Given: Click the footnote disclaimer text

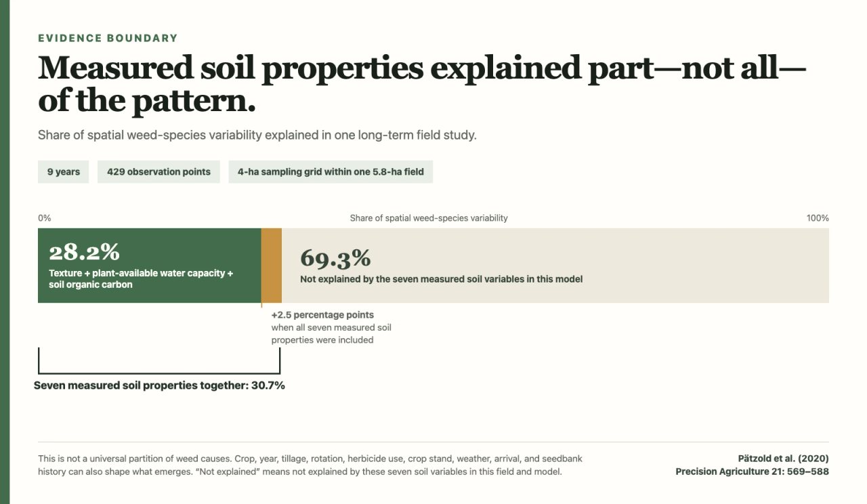Looking at the screenshot, I should (310, 465).
